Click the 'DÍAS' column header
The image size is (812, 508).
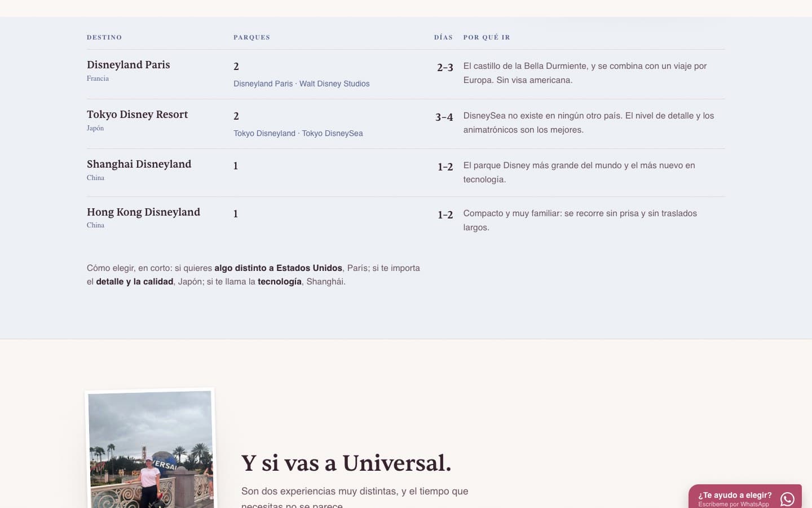(x=443, y=37)
